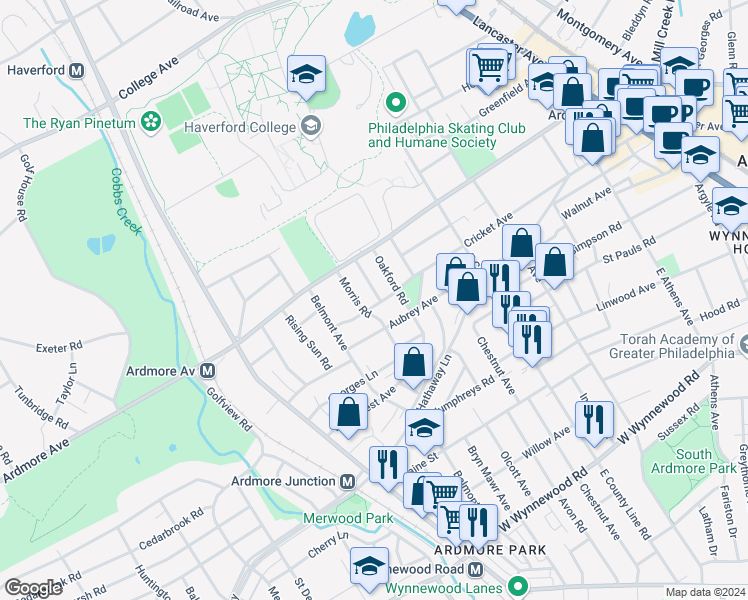
Task: Click the school marker on Hathaway Ln
Action: tap(424, 429)
